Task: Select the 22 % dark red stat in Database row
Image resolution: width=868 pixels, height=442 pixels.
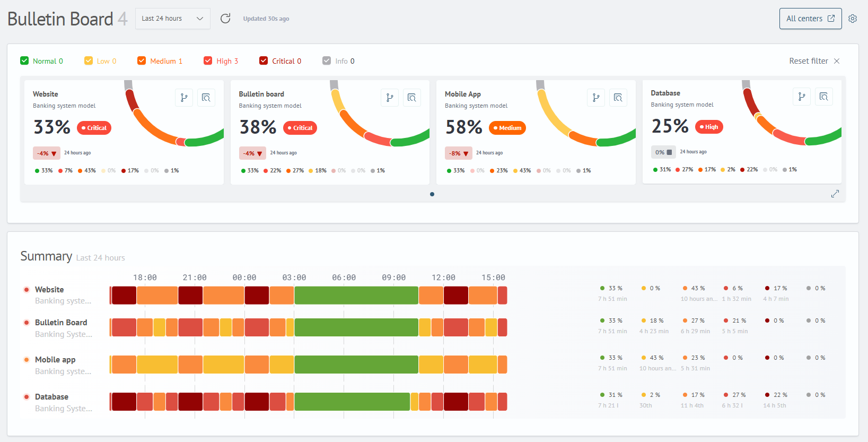Action: tap(776, 395)
